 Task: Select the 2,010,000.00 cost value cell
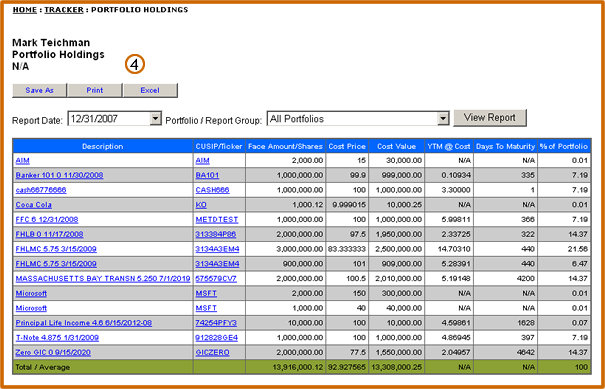(x=396, y=279)
